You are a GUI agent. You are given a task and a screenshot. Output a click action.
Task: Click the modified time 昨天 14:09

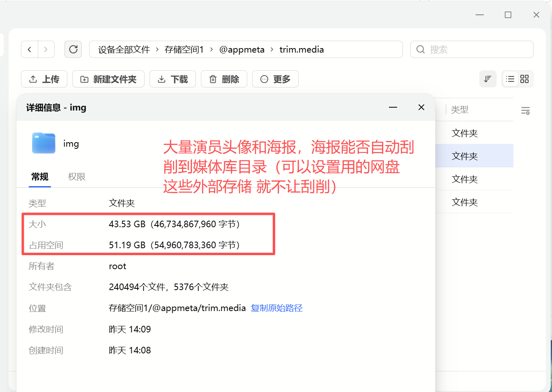click(x=130, y=330)
